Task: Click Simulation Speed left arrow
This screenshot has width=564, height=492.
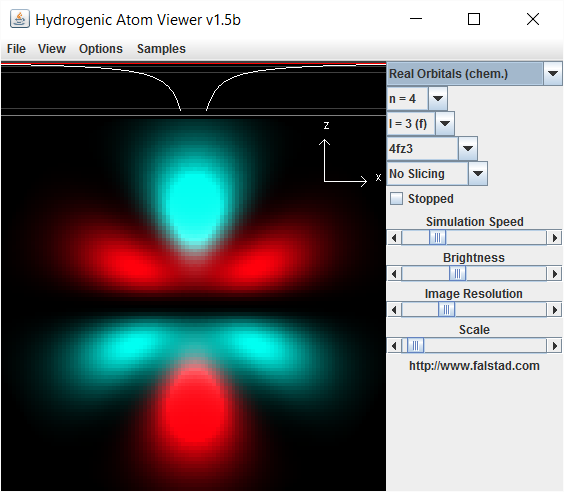Action: coord(394,238)
